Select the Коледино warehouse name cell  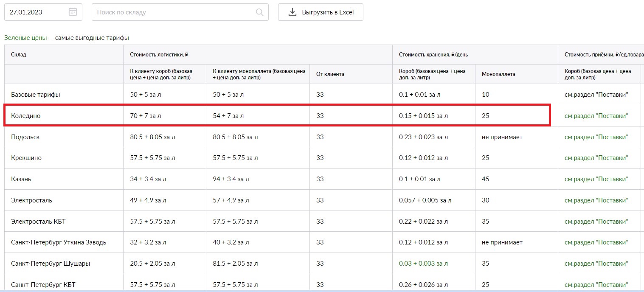pos(26,116)
